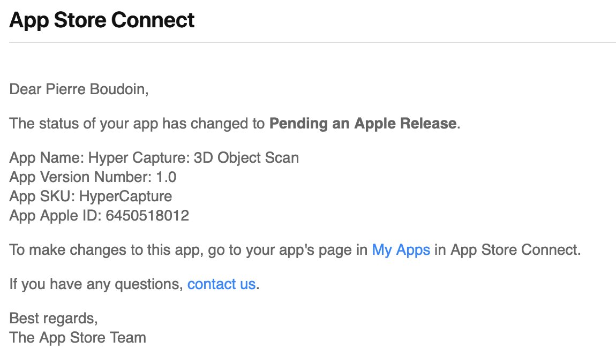The height and width of the screenshot is (364, 616).
Task: Click the bold 'Pending an Apple Release' status
Action: click(x=363, y=124)
